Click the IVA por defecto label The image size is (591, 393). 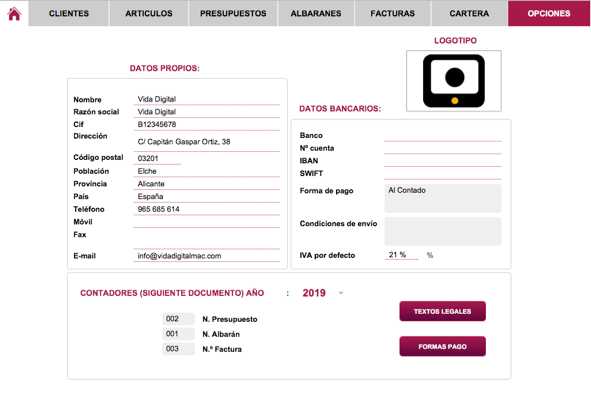tap(327, 255)
